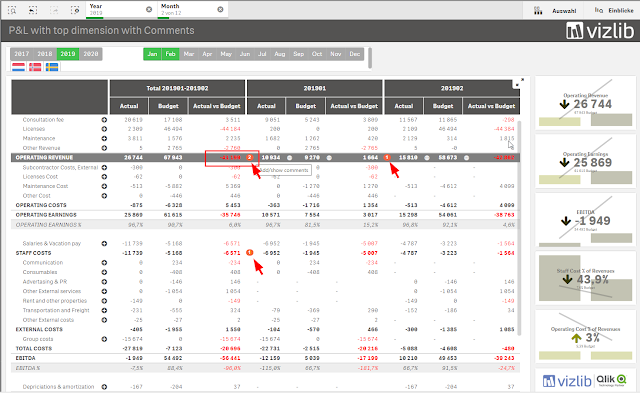
Task: Toggle Dec month filter
Action: tap(355, 54)
